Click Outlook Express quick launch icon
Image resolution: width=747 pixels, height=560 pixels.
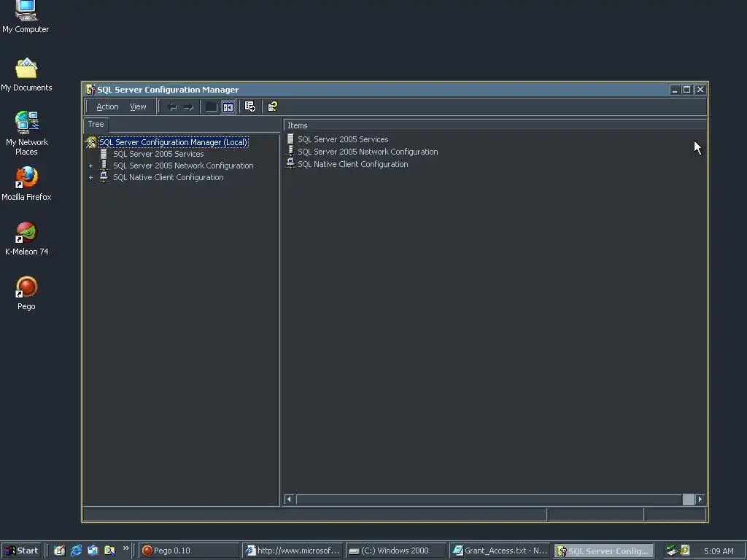[93, 551]
